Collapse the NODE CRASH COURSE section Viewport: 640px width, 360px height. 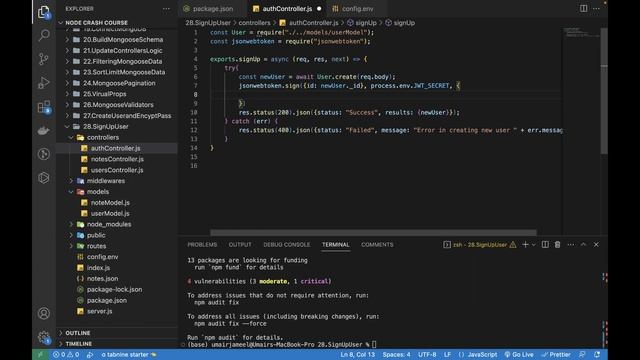[x=117, y=23]
